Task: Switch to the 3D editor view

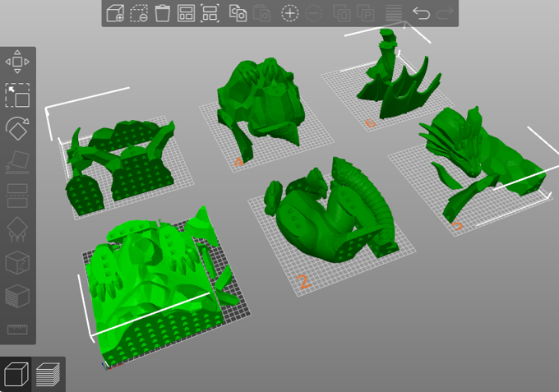Action: click(x=16, y=375)
